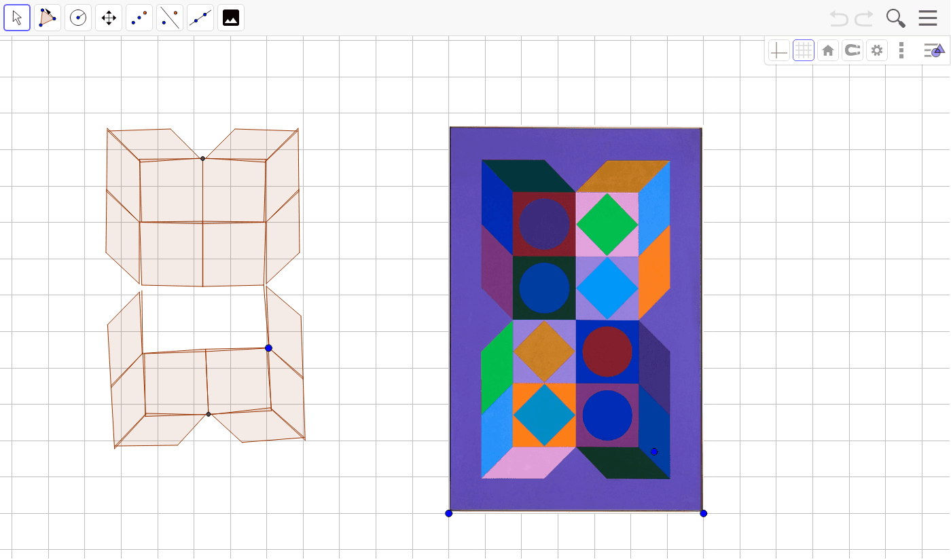
Task: Toggle the axes display
Action: click(779, 50)
